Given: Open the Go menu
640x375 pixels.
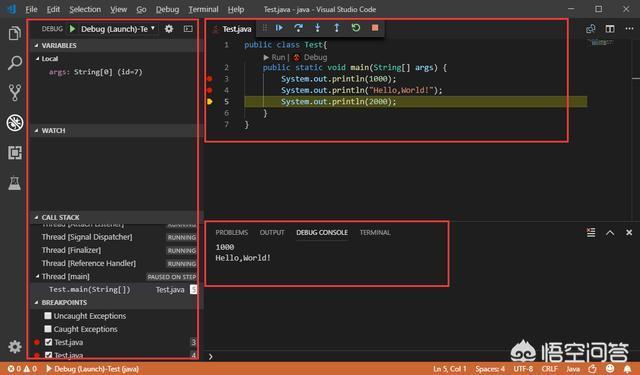Looking at the screenshot, I should [x=141, y=9].
